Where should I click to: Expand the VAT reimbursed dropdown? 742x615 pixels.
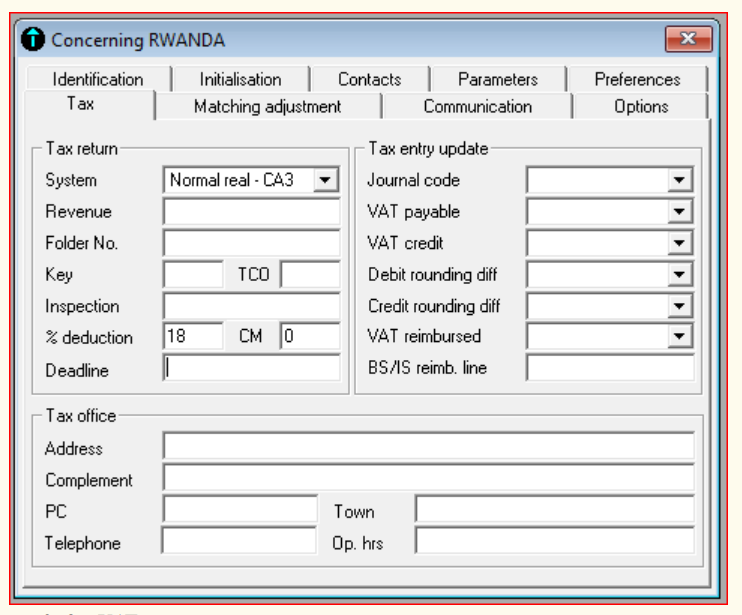click(x=680, y=336)
